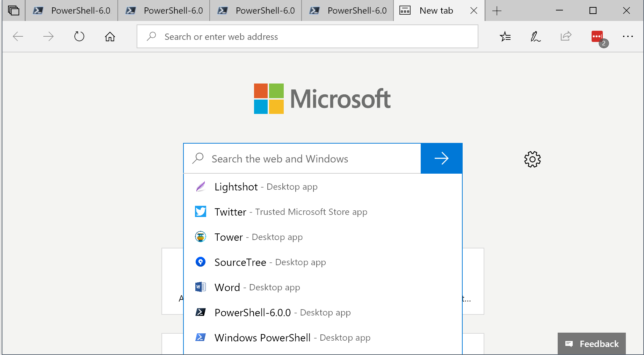Focus the Search or enter web address bar
This screenshot has height=355, width=644.
point(307,36)
